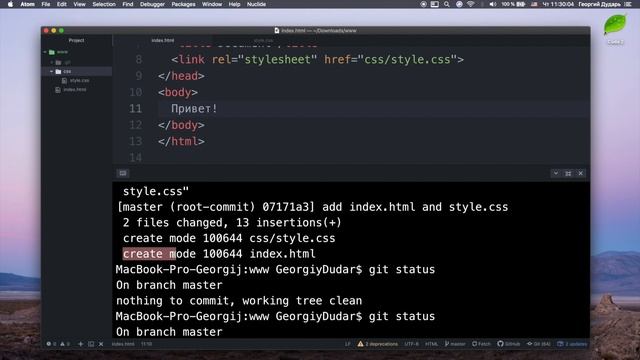The width and height of the screenshot is (640, 360).
Task: Open the Selection menu
Action: [x=104, y=4]
